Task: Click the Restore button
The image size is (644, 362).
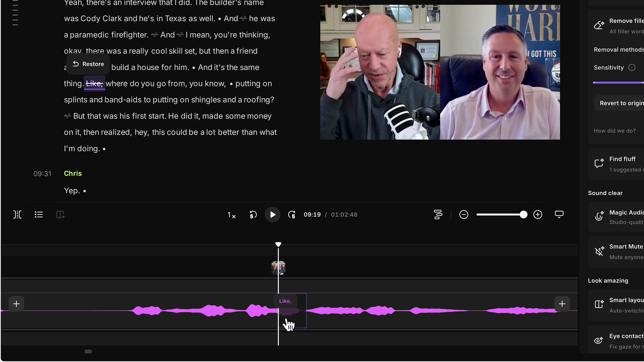Action: (88, 64)
